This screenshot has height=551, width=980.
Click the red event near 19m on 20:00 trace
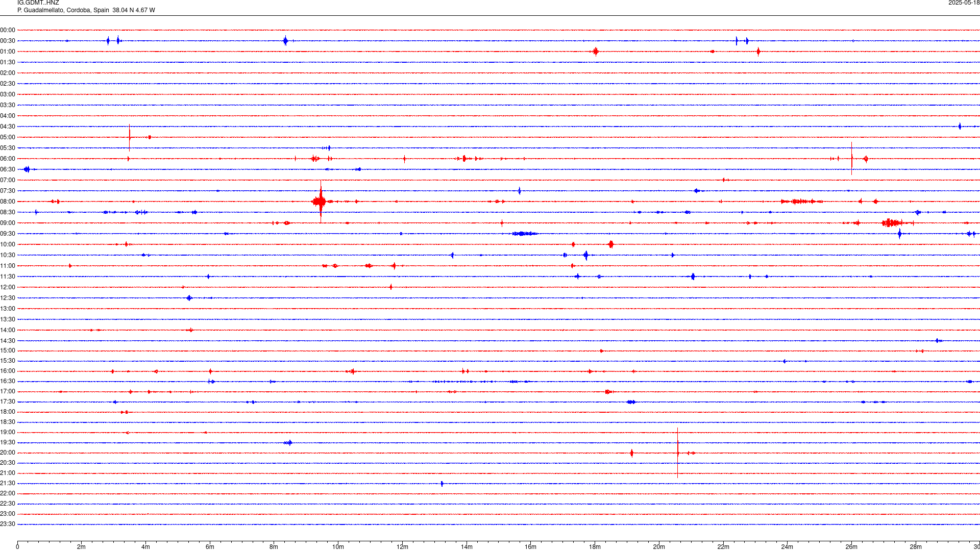pos(632,453)
